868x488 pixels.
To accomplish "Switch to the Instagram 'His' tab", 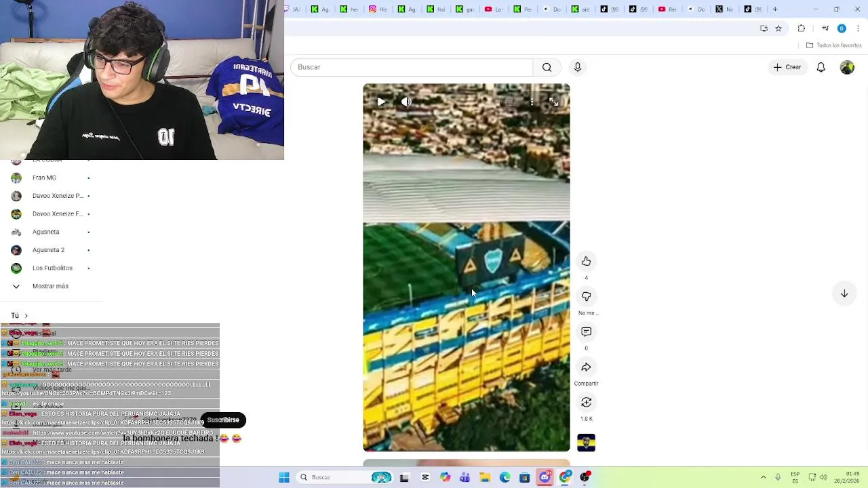I will (378, 9).
